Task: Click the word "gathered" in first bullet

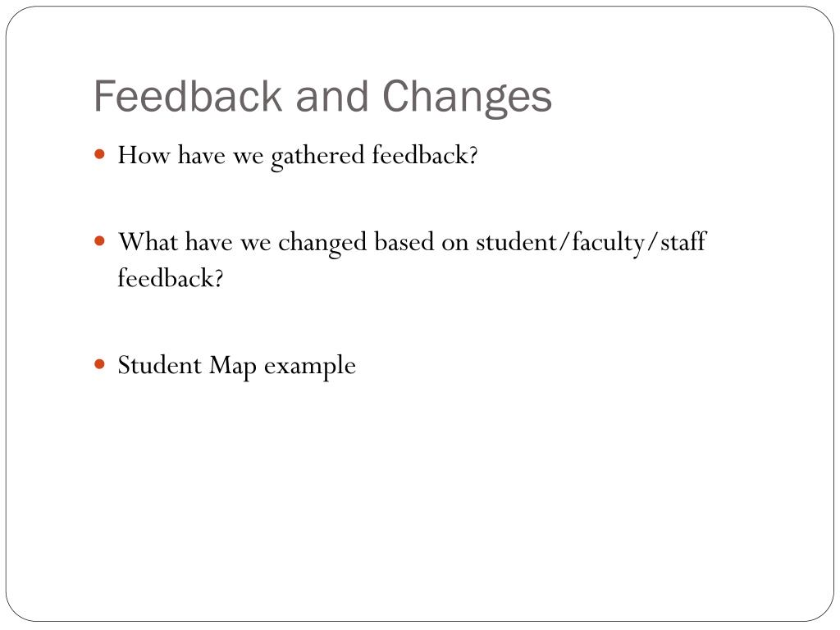Action: point(317,157)
